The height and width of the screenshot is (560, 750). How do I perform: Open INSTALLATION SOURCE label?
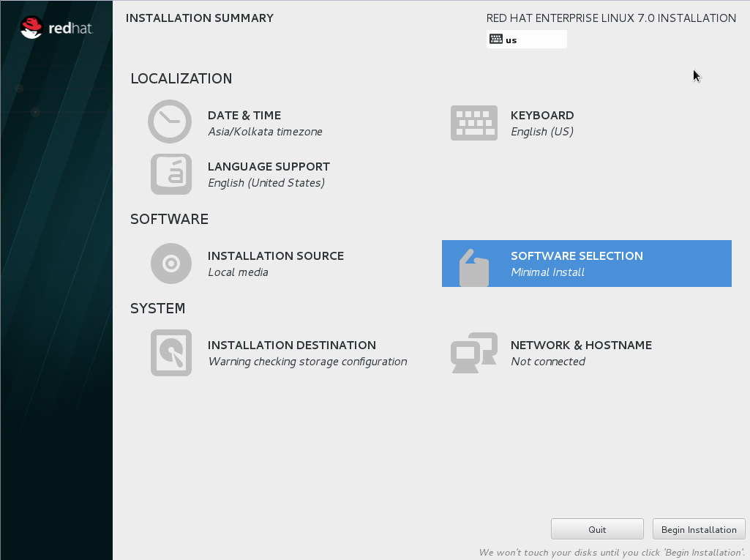pos(276,256)
